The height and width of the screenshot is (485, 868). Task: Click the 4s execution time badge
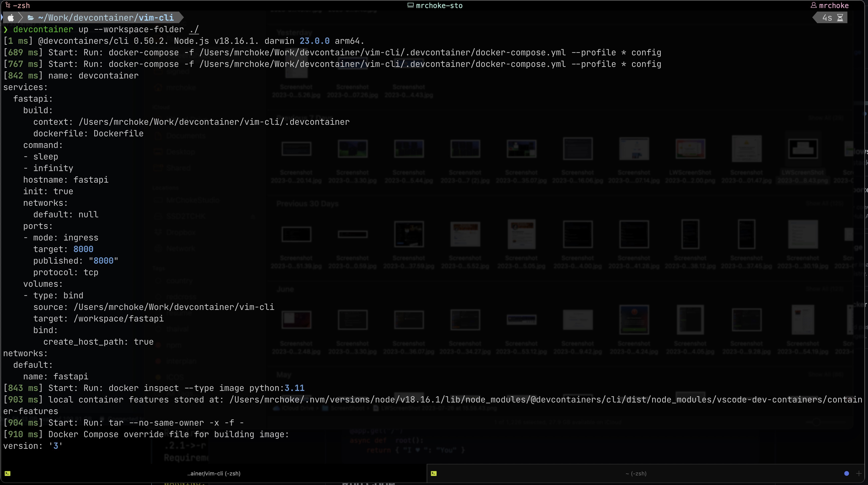coord(827,18)
